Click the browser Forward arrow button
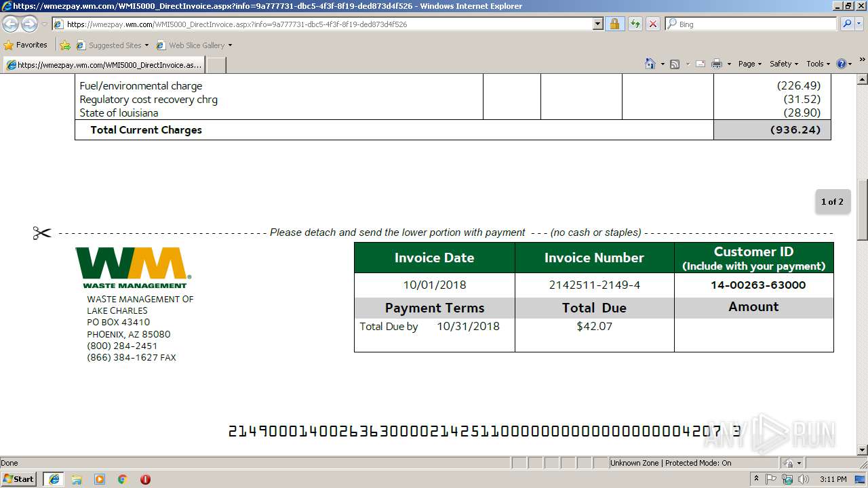Viewport: 868px width, 488px height. [29, 24]
